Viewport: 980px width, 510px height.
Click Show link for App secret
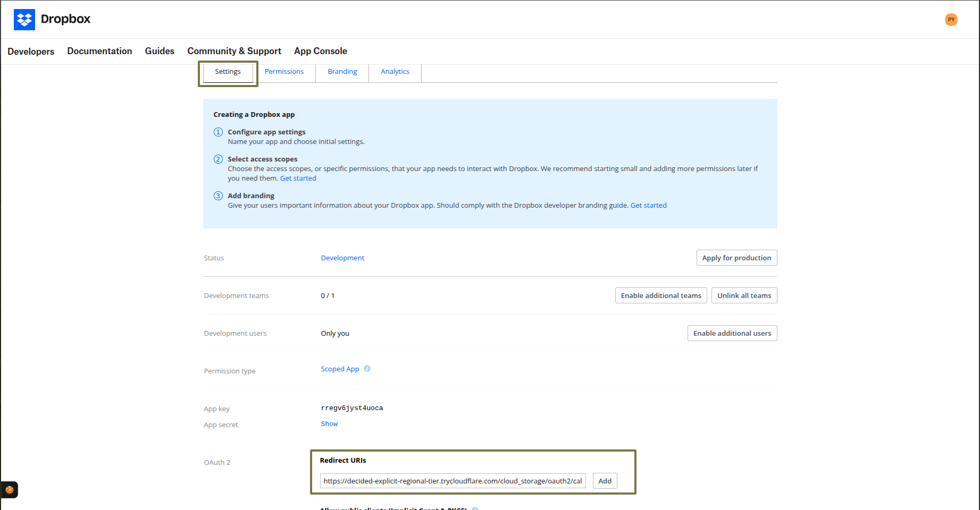329,424
